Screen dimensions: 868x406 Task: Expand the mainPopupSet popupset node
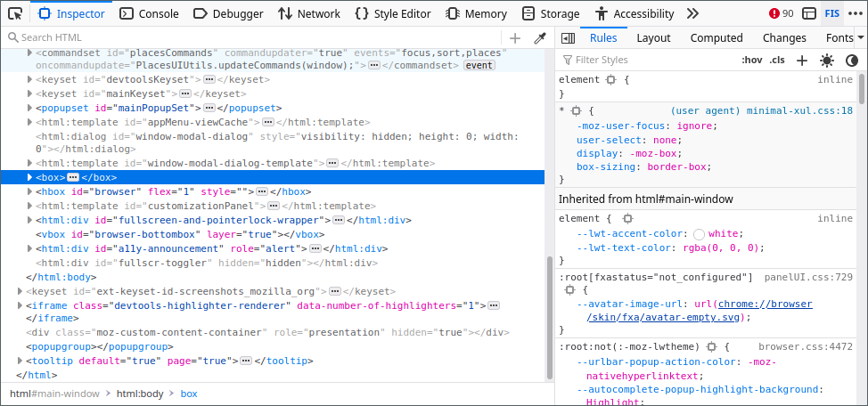[x=30, y=108]
